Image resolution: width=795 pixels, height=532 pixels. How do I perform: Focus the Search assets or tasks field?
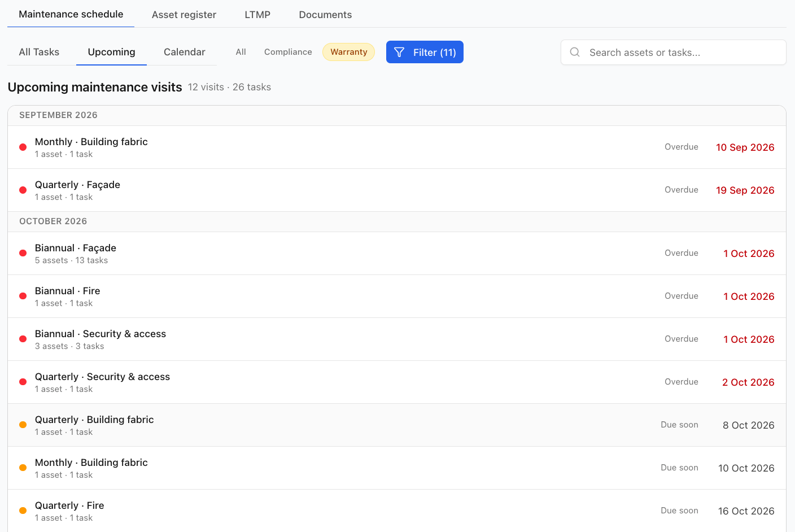tap(674, 53)
